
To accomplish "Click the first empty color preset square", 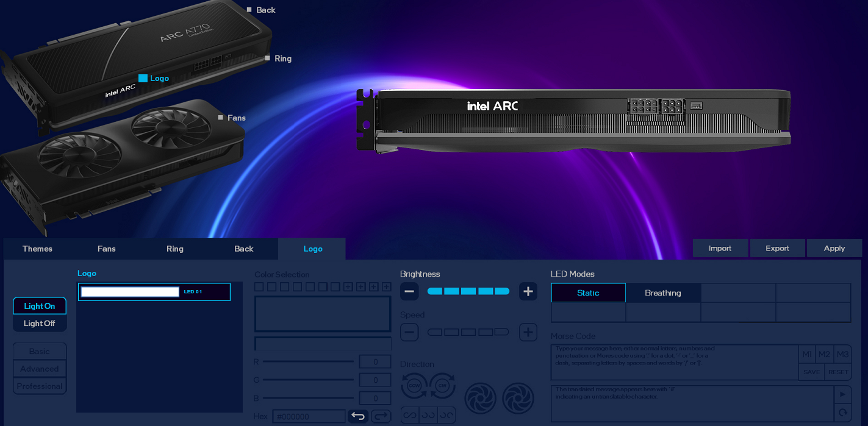I will (x=259, y=286).
